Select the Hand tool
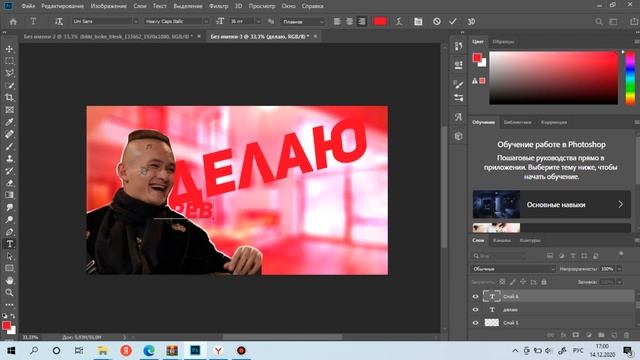The width and height of the screenshot is (640, 360). coord(9,281)
